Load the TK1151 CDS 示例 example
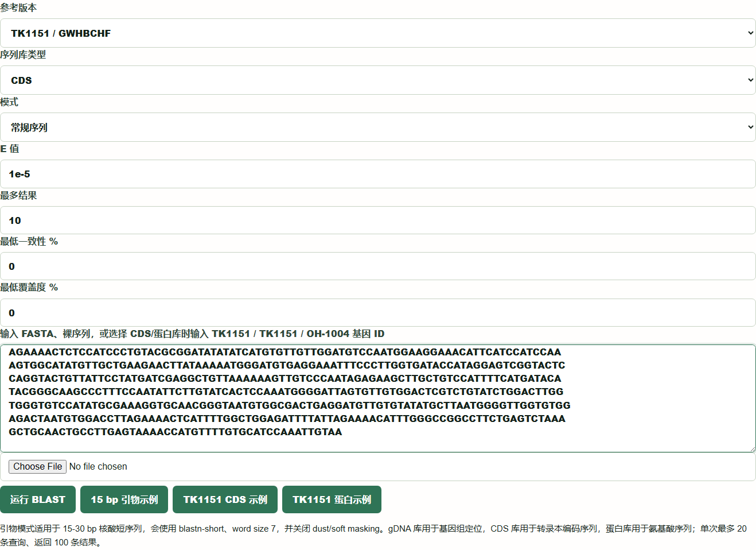Screen dimensions: 756x550 [x=225, y=499]
